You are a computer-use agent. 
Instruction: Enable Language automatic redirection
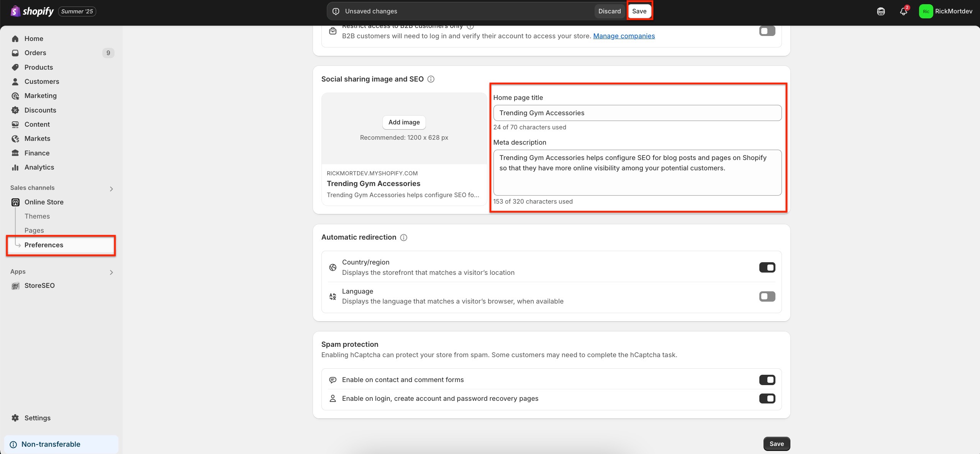click(767, 296)
